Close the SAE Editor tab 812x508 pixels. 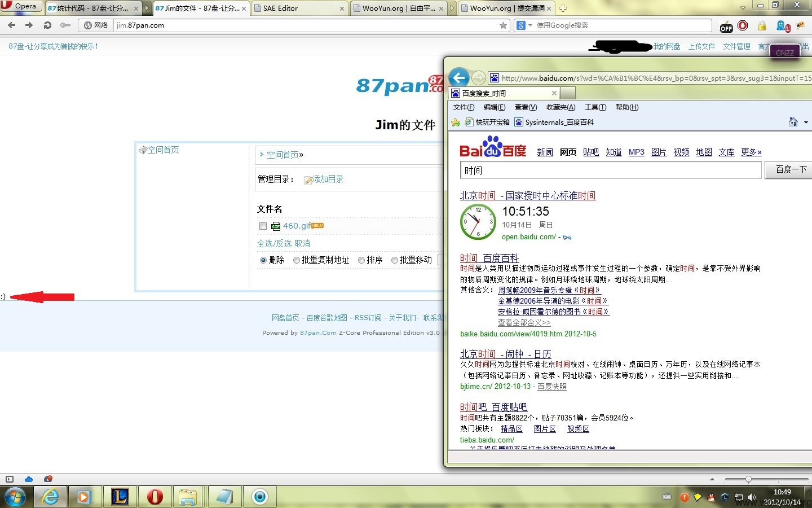point(342,8)
